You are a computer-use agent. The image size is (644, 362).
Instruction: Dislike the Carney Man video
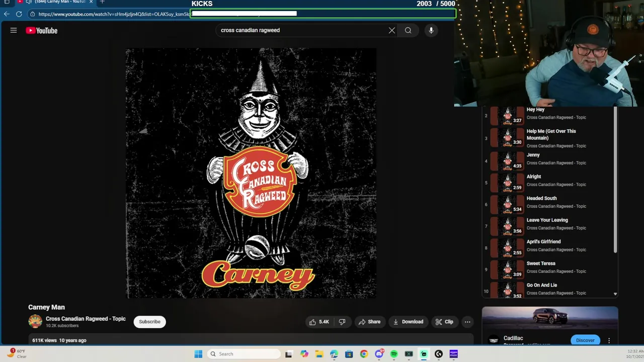[342, 322]
